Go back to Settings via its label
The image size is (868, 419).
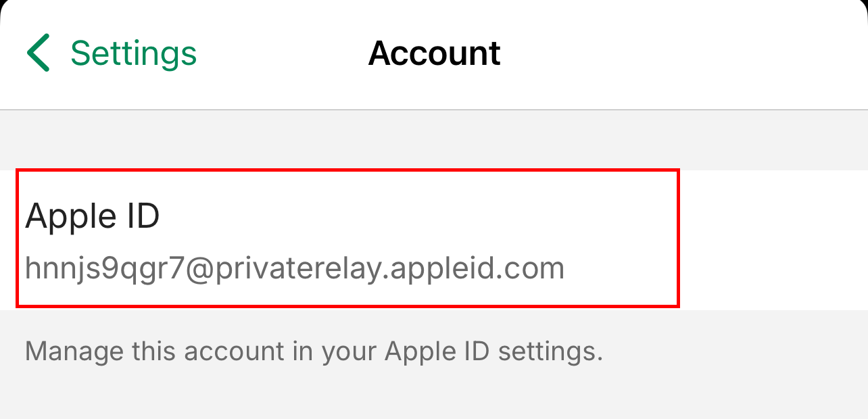point(133,53)
